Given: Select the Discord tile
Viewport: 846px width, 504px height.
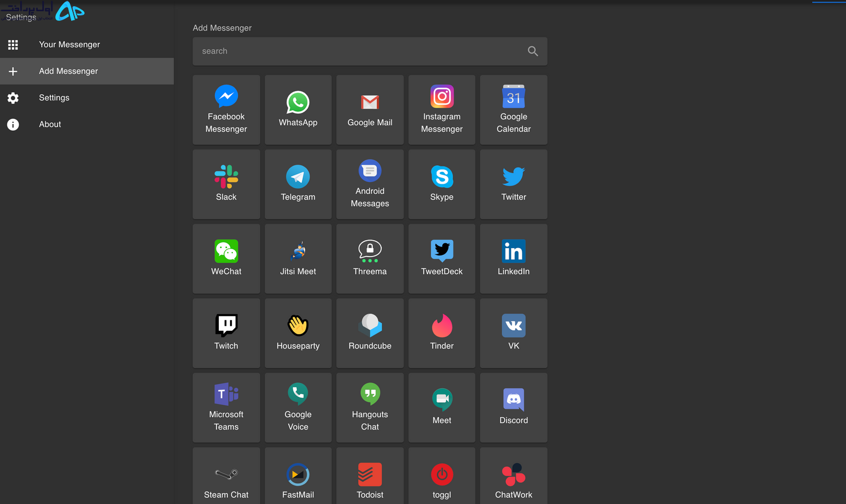Looking at the screenshot, I should pos(514,408).
